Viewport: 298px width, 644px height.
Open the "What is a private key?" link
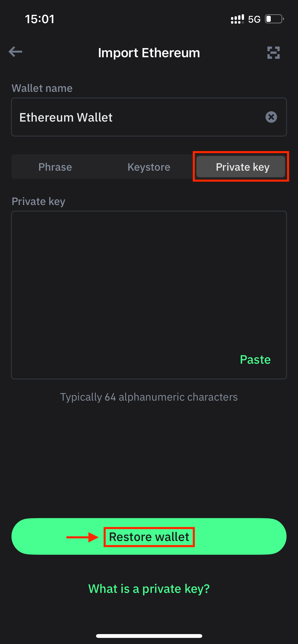pyautogui.click(x=149, y=589)
